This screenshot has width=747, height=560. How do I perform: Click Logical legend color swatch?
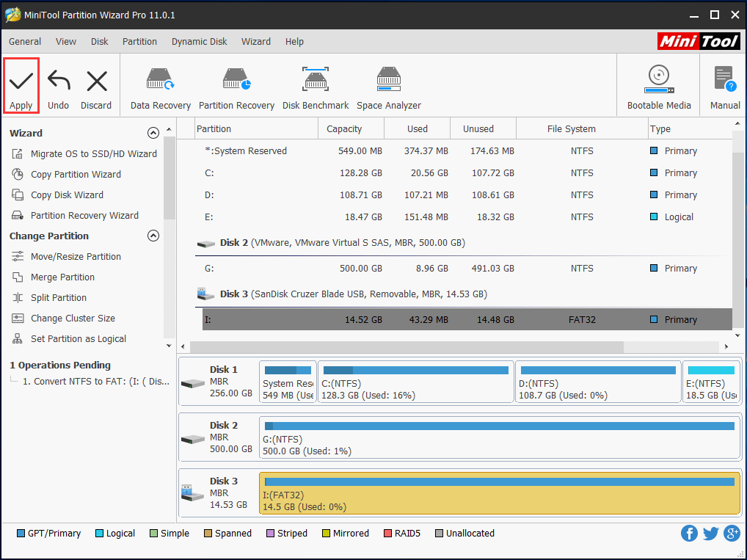pos(99,534)
